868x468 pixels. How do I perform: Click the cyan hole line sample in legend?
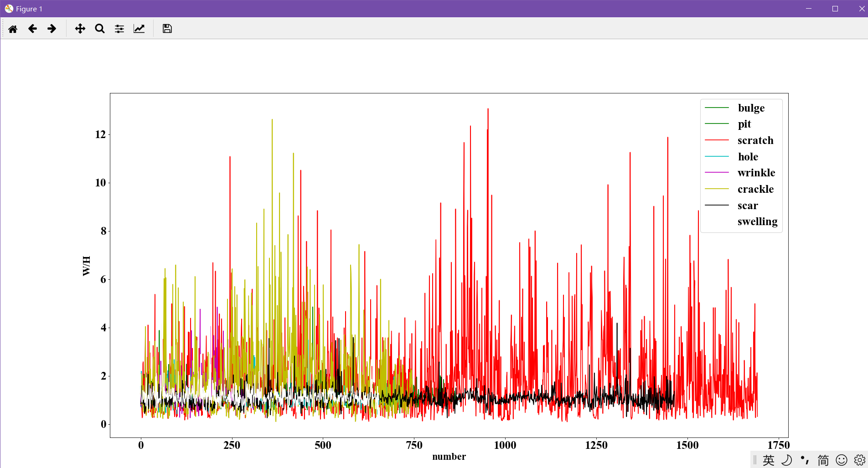click(717, 156)
